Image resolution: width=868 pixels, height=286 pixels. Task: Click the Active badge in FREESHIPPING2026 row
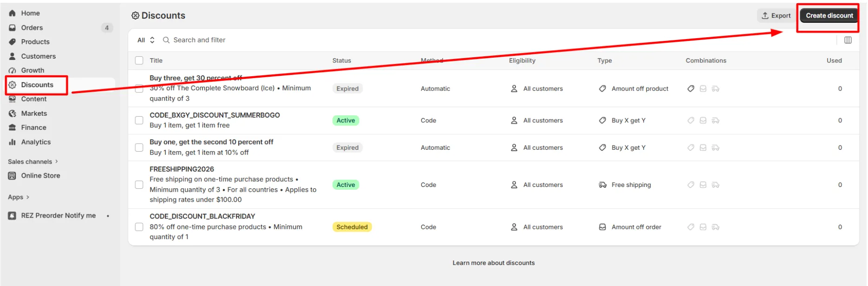(346, 185)
